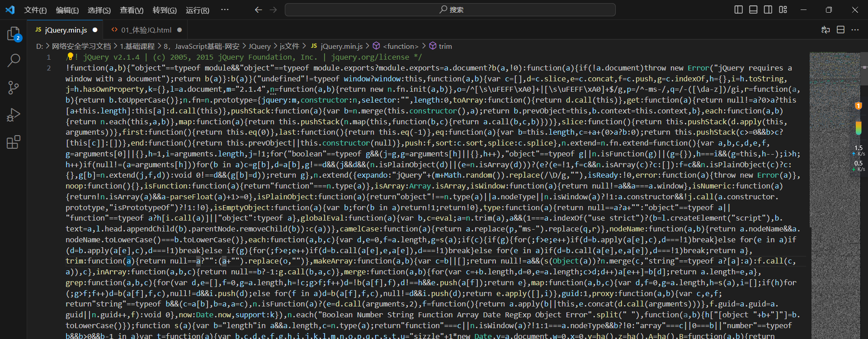
Task: Click the lightbulb code action icon on line 1
Action: coord(70,56)
